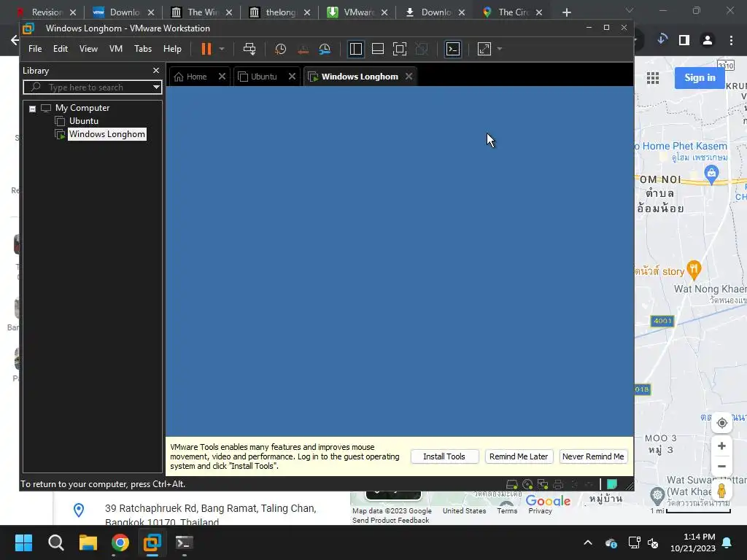747x560 pixels.
Task: Click inside the Windows Longhorn VM display
Action: [400, 261]
